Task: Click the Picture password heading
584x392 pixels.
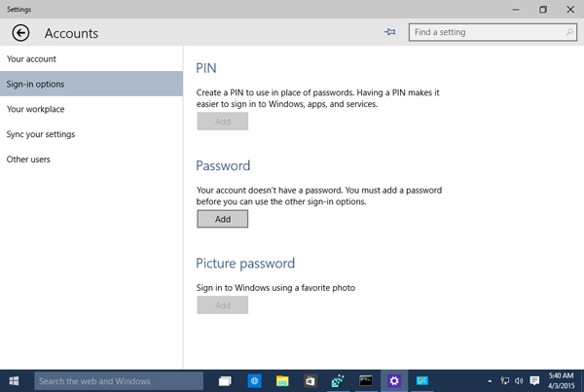Action: tap(245, 264)
